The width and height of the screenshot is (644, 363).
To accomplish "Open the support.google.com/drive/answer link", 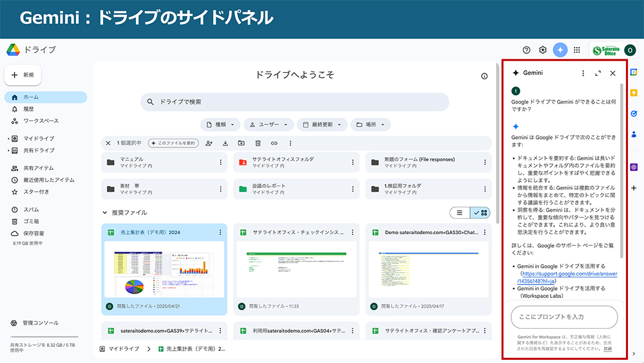I will [567, 277].
